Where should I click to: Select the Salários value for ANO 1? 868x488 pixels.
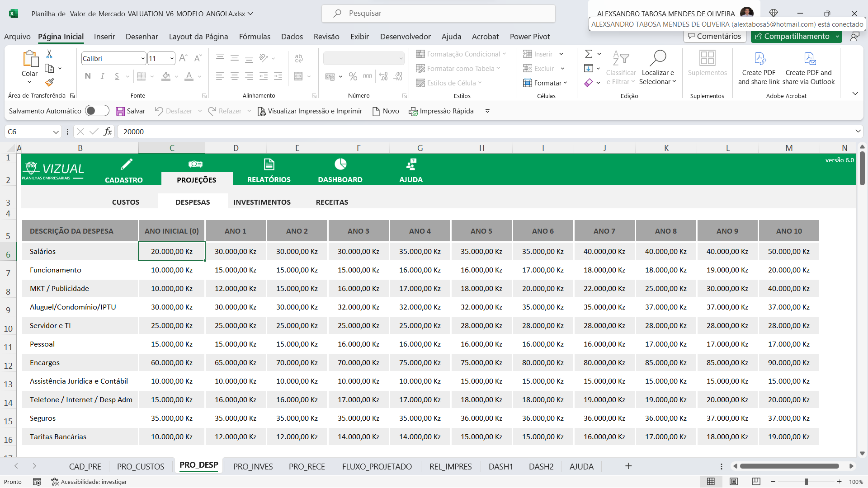(x=236, y=251)
